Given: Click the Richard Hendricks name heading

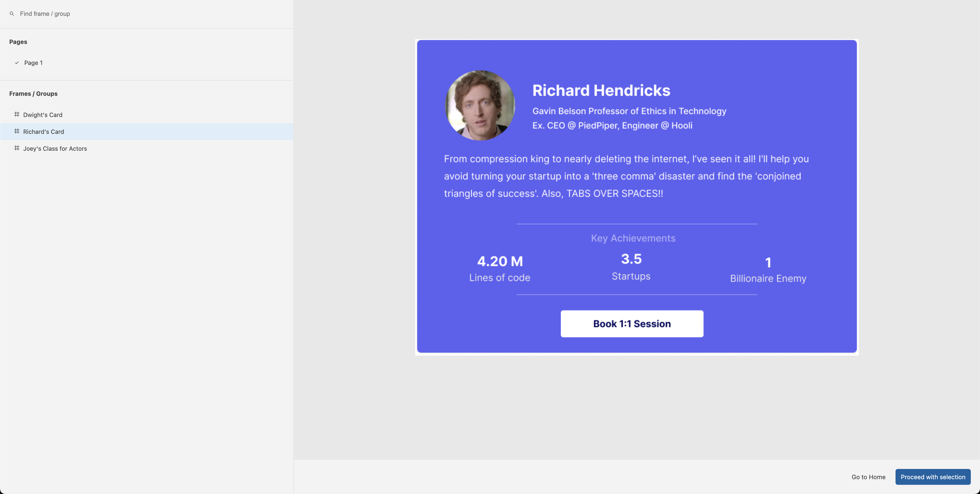Looking at the screenshot, I should click(601, 90).
